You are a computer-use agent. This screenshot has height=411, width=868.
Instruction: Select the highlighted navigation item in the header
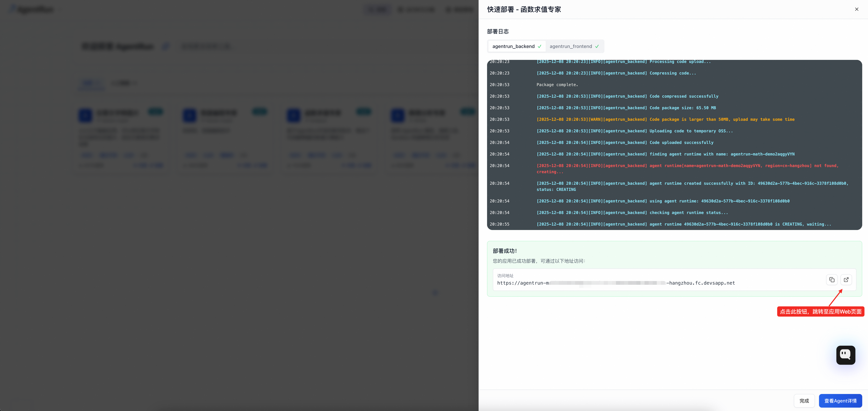377,9
